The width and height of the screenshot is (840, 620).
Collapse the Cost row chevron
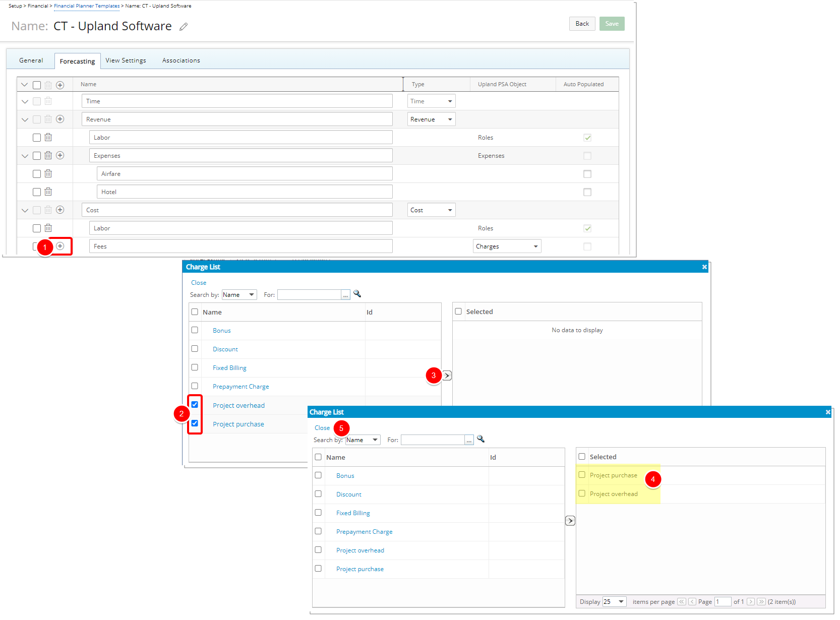pyautogui.click(x=25, y=210)
